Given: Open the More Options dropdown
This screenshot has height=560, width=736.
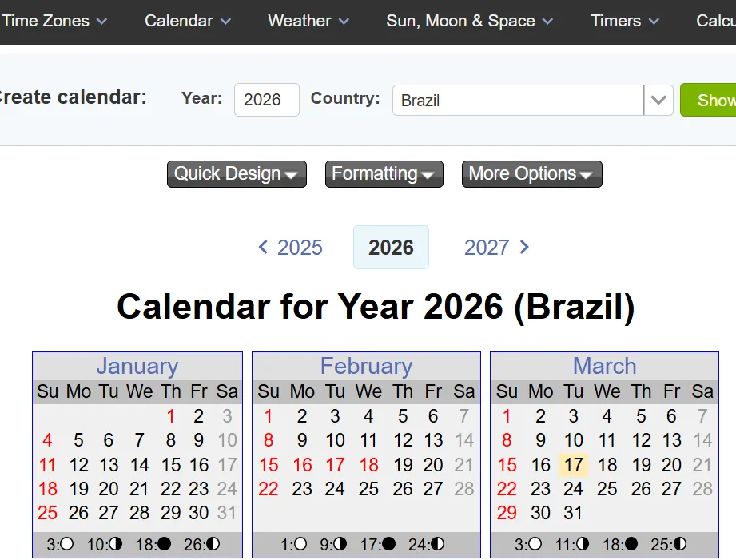Looking at the screenshot, I should pos(531,174).
